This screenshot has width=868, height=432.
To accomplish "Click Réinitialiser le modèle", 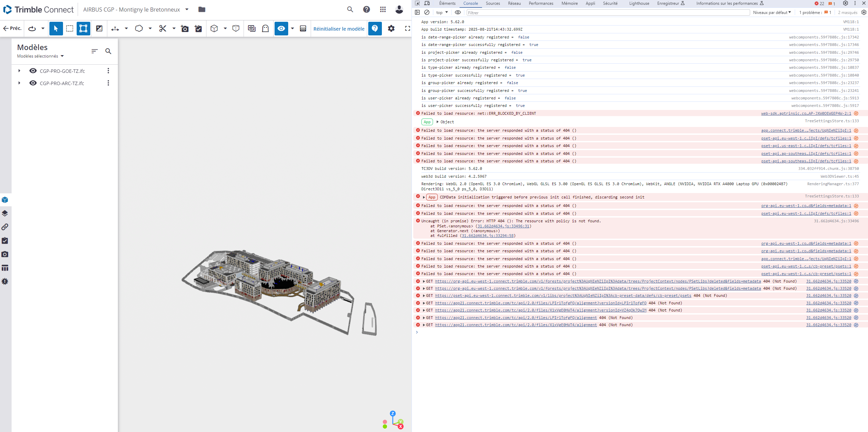I will (x=339, y=29).
